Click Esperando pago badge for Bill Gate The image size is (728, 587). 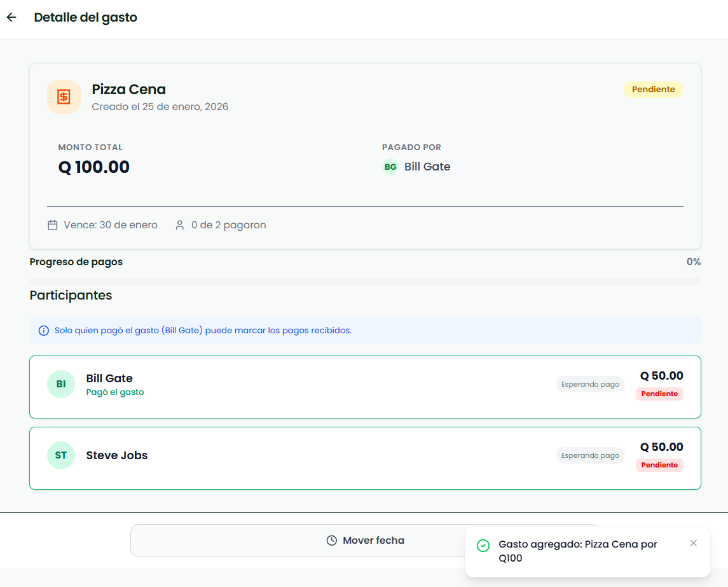click(590, 384)
